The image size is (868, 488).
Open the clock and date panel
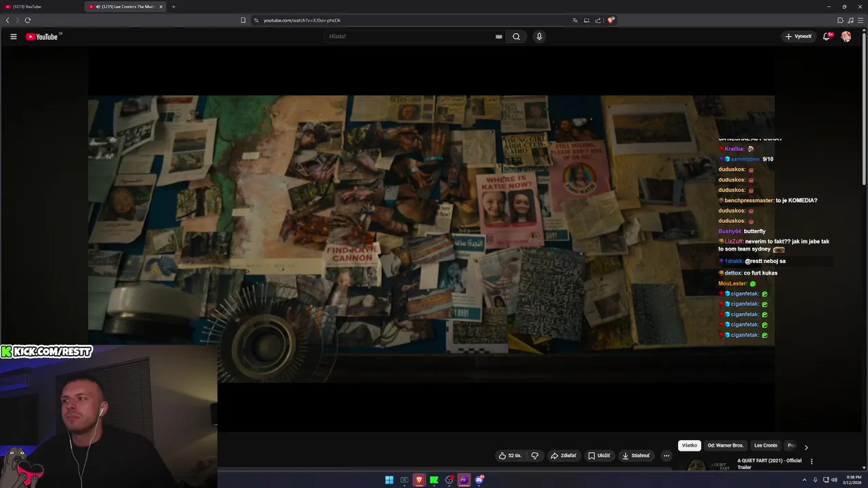(x=852, y=480)
